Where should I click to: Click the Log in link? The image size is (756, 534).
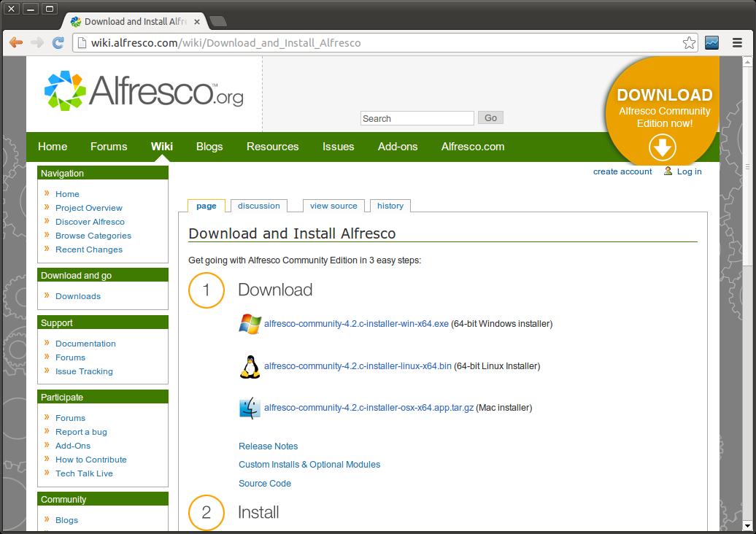point(689,171)
